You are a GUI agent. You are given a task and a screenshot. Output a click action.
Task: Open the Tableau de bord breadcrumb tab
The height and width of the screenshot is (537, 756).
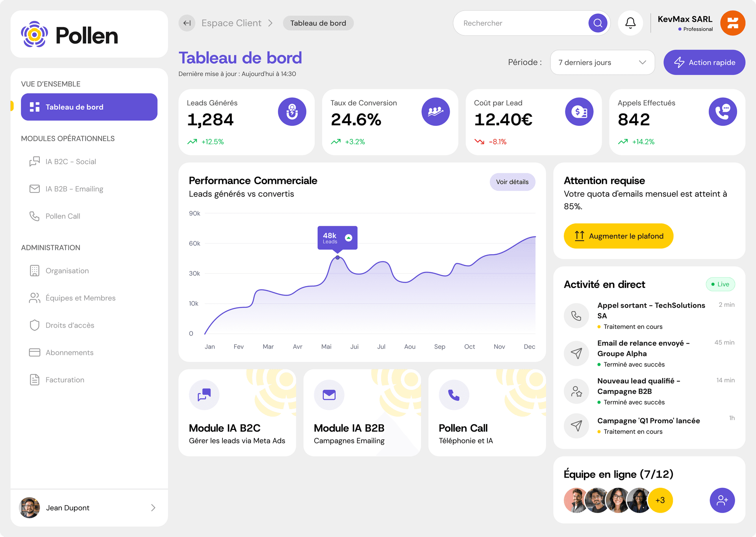pos(318,23)
